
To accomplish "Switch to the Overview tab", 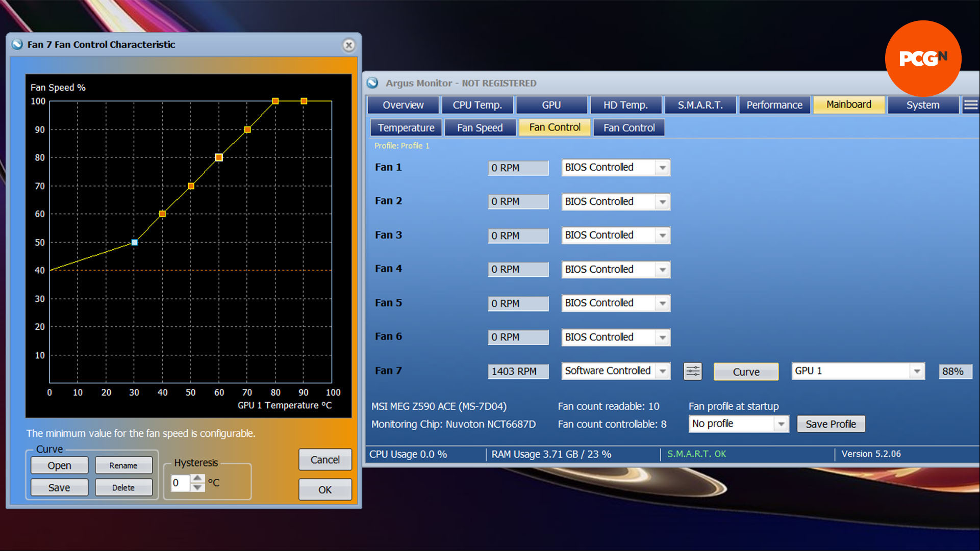I will tap(403, 105).
